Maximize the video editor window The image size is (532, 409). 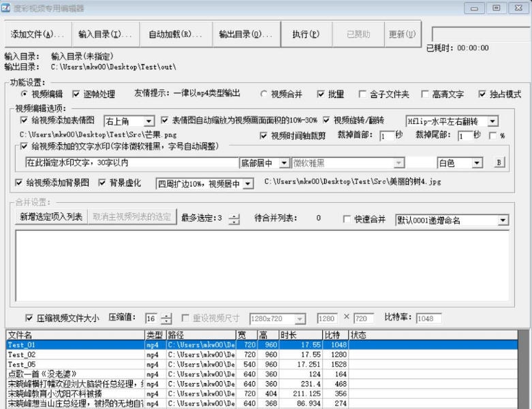(496, 7)
